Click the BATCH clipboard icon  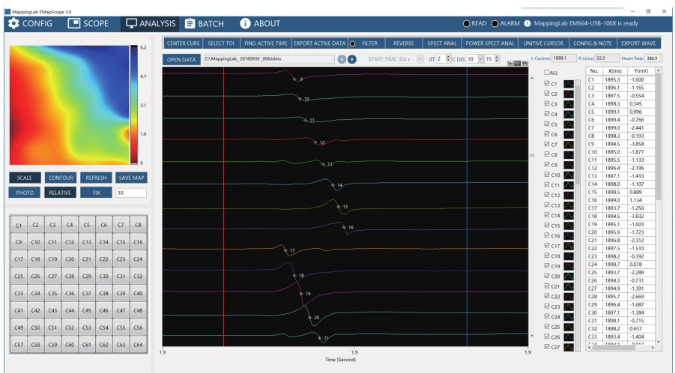click(x=190, y=23)
